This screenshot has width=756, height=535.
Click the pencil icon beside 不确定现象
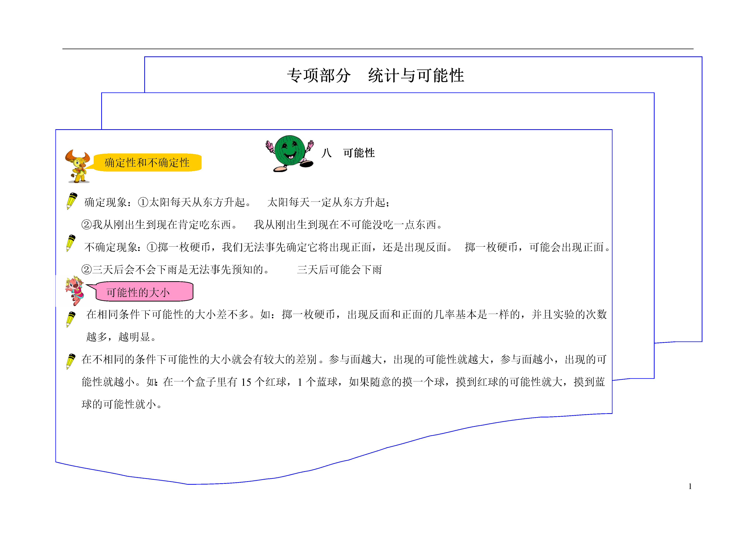[x=71, y=243]
